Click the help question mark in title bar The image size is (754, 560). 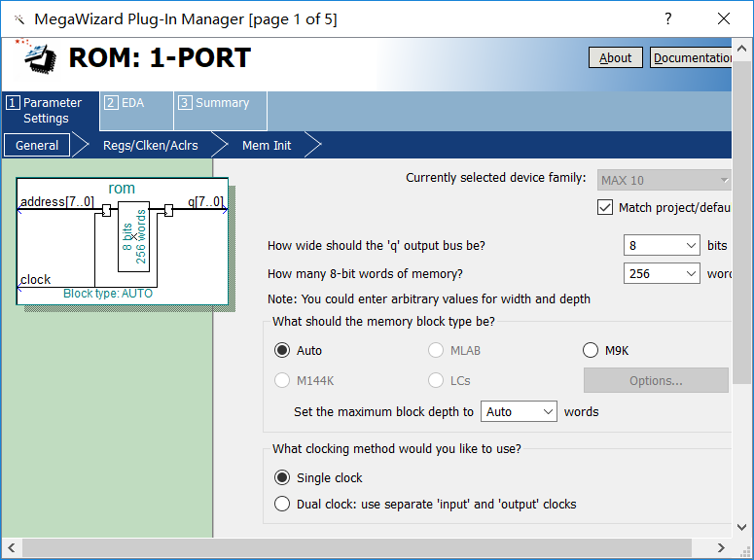pyautogui.click(x=668, y=18)
